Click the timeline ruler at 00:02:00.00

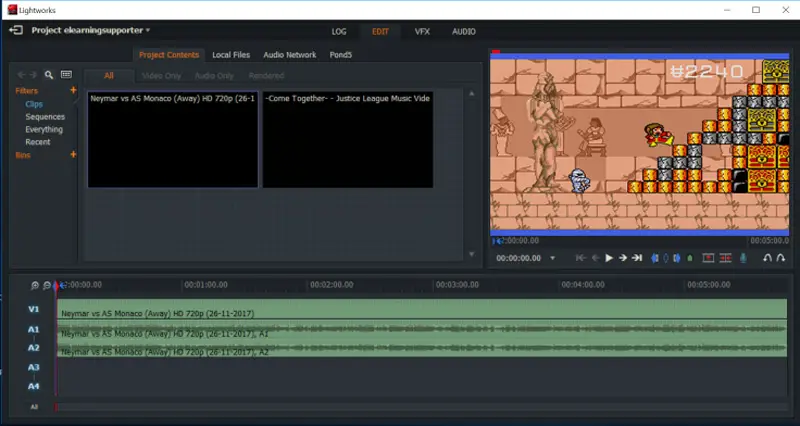(332, 285)
